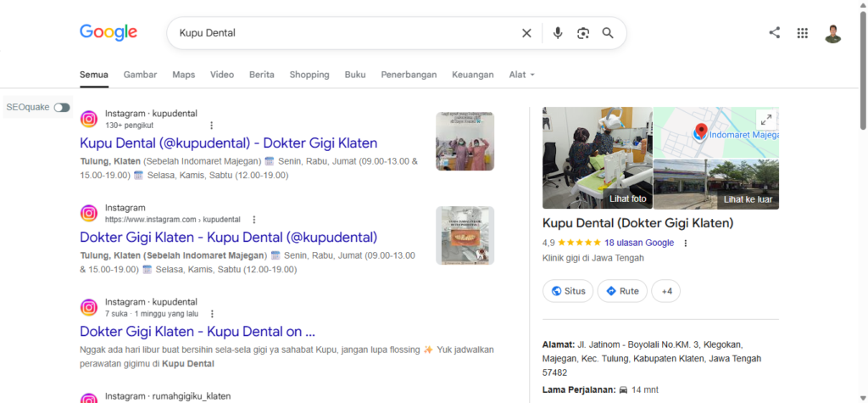This screenshot has width=868, height=403.
Task: Click 'Klinik gigi di Jawa Tengah' text
Action: pos(593,258)
